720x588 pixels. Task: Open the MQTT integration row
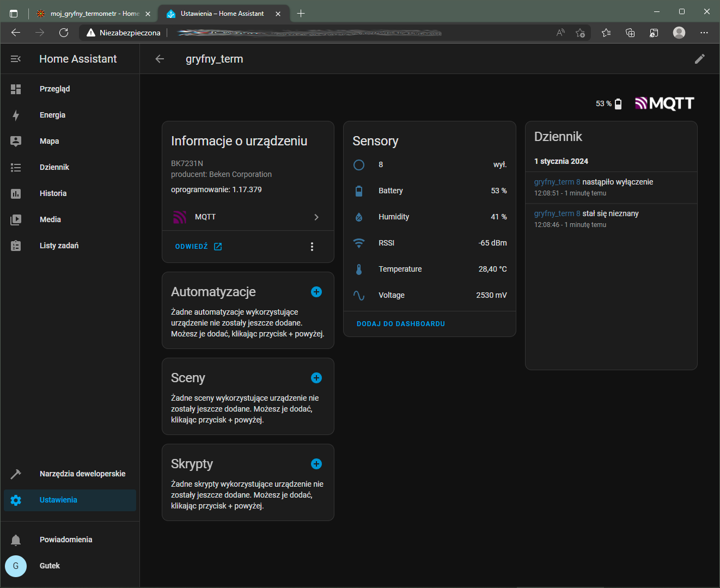click(248, 217)
